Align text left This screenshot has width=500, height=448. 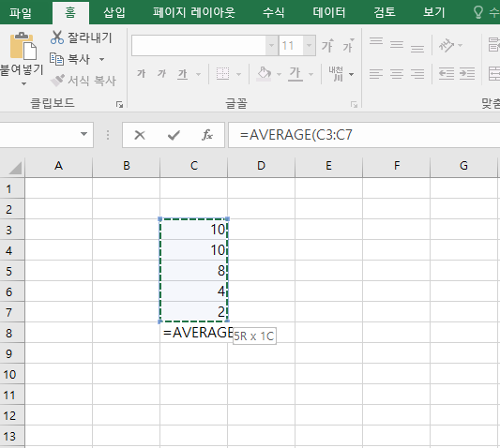pos(376,74)
